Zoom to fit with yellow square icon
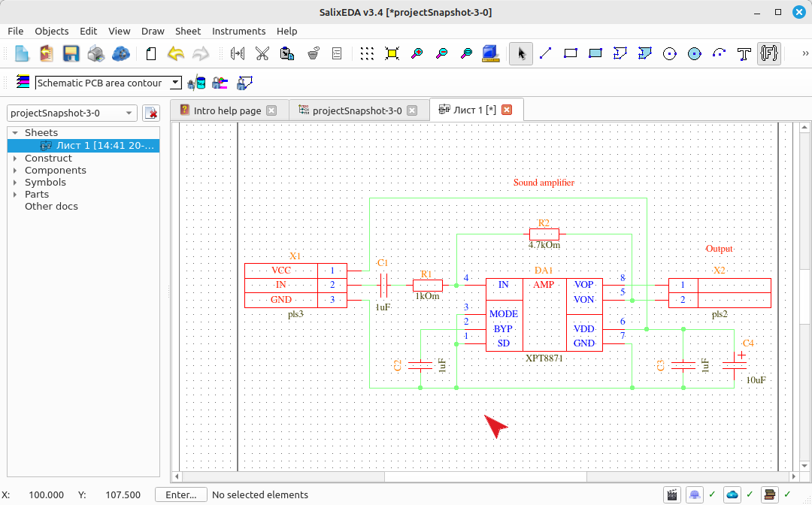Image resolution: width=812 pixels, height=505 pixels. [x=392, y=53]
